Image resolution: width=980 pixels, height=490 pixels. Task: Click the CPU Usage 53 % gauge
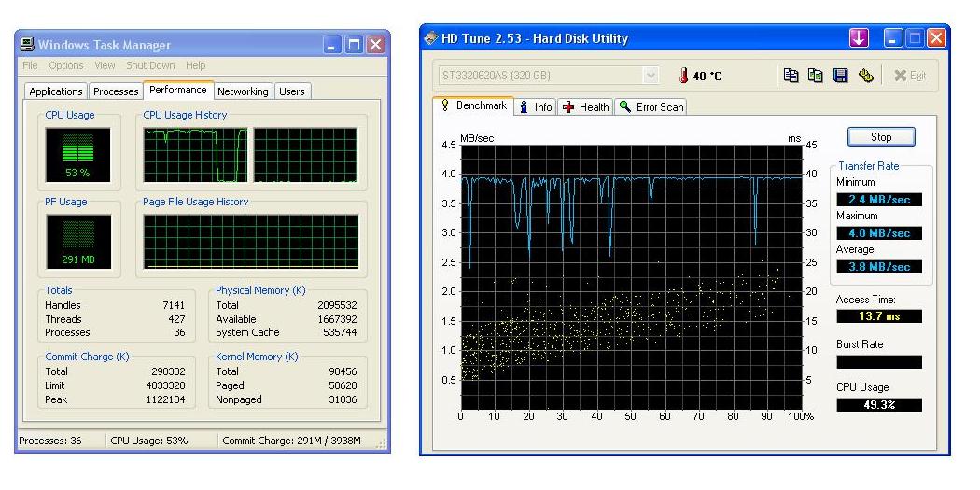coord(77,155)
